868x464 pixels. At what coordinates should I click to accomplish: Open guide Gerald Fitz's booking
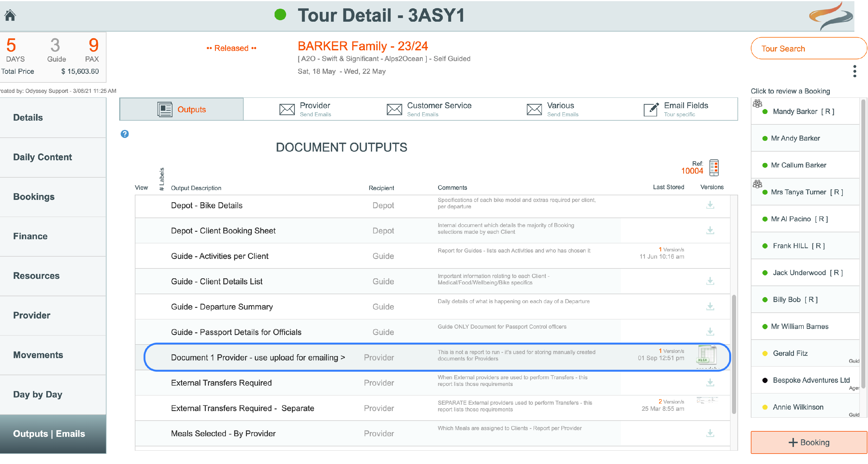805,353
